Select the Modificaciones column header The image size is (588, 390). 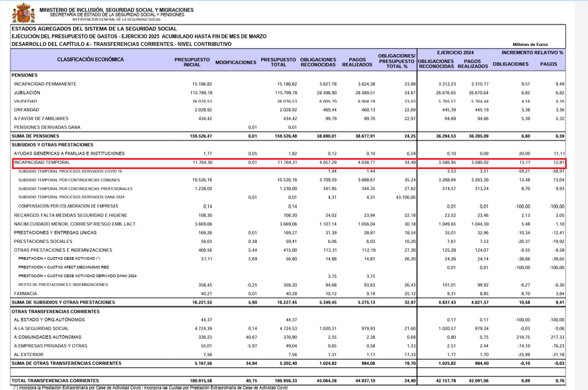click(236, 62)
